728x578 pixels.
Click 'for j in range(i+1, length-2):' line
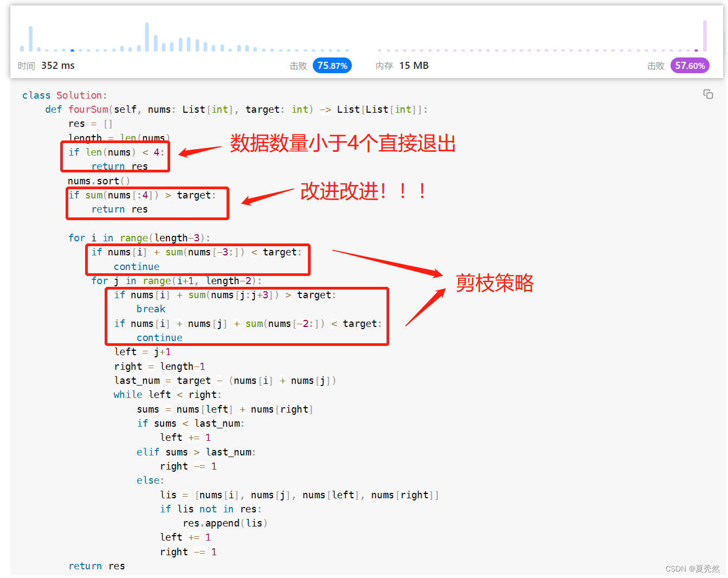point(177,281)
